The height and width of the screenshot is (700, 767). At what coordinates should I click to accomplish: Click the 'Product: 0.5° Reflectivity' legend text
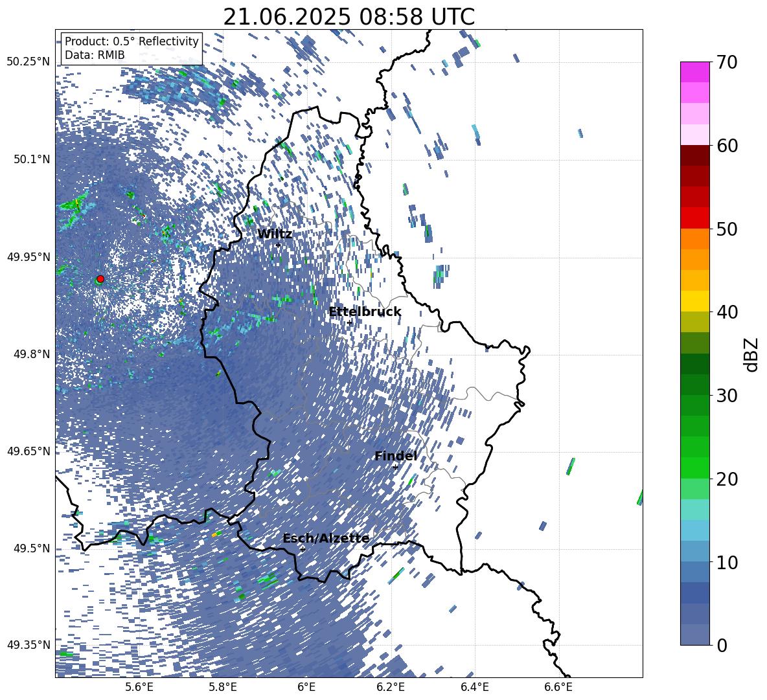132,41
